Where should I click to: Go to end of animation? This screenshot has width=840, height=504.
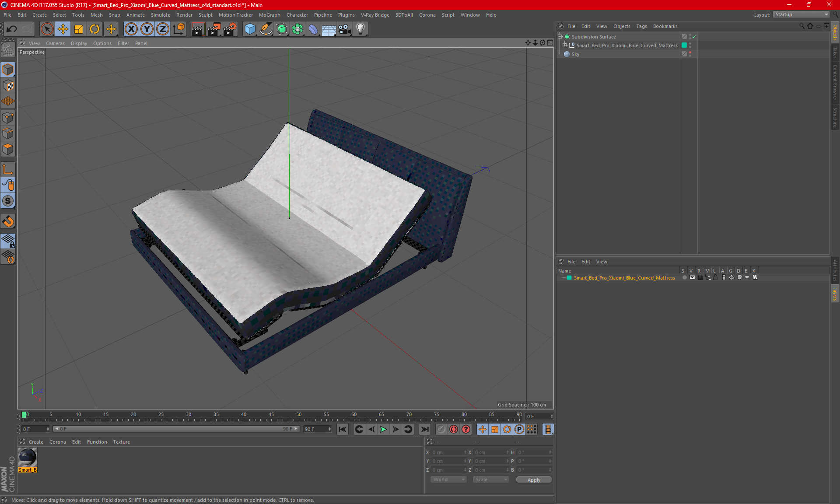click(424, 429)
